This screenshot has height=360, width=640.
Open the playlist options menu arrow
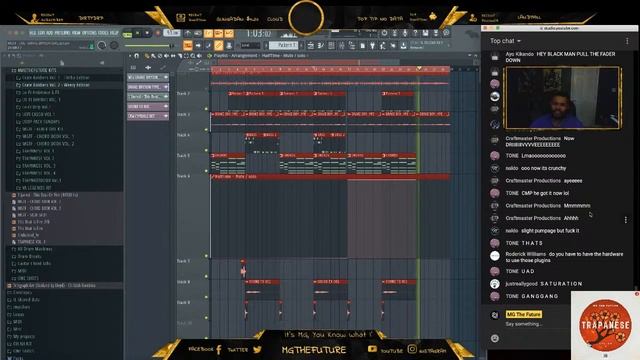pyautogui.click(x=130, y=56)
